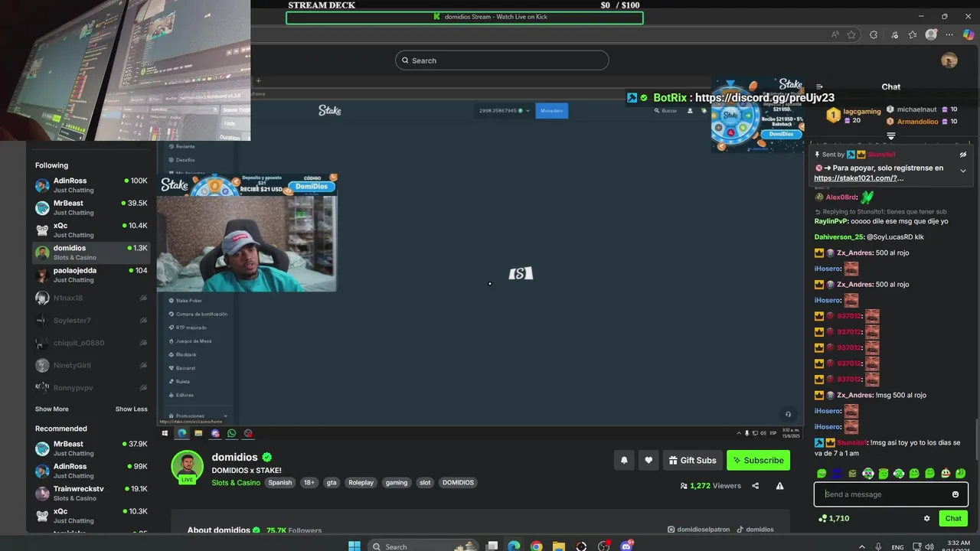Add page to favorites star icon

(x=851, y=34)
